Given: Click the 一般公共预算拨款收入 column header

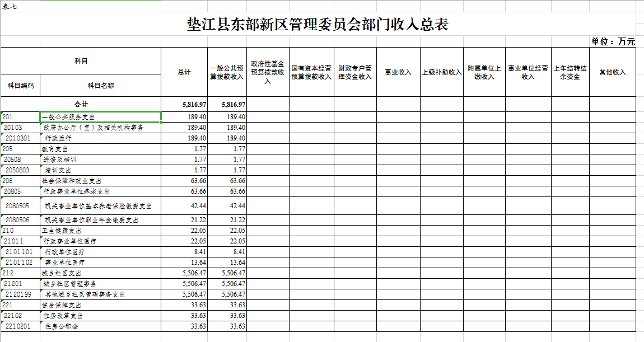Looking at the screenshot, I should tap(227, 72).
